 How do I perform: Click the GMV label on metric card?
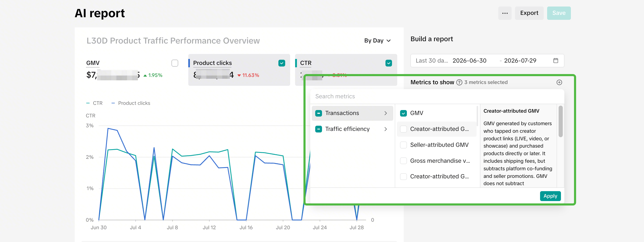(x=93, y=63)
